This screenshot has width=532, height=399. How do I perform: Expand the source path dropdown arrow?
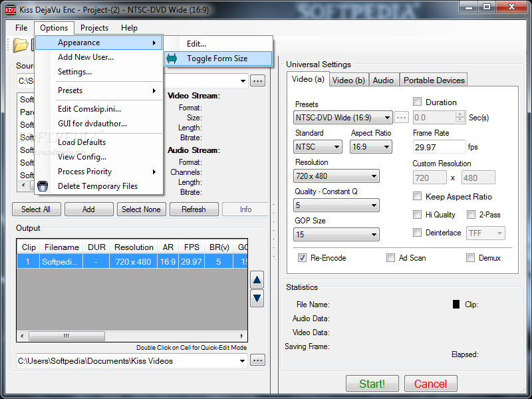coord(243,80)
